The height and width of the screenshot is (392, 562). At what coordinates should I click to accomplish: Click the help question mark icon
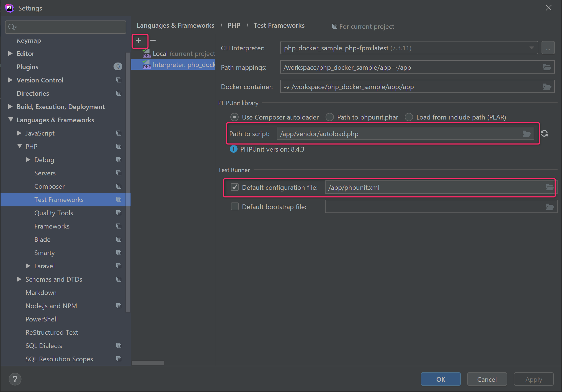(x=15, y=379)
